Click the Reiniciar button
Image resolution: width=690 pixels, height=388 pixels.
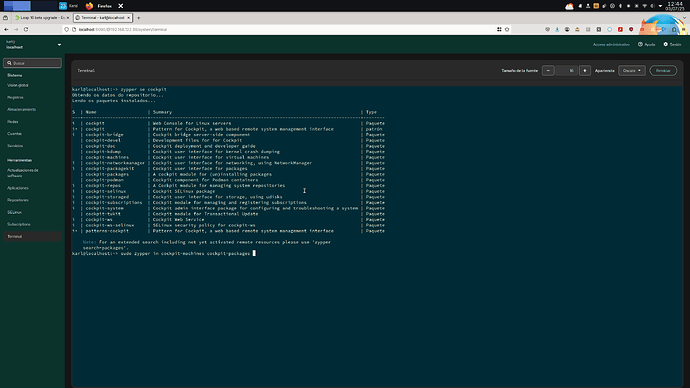coord(663,70)
